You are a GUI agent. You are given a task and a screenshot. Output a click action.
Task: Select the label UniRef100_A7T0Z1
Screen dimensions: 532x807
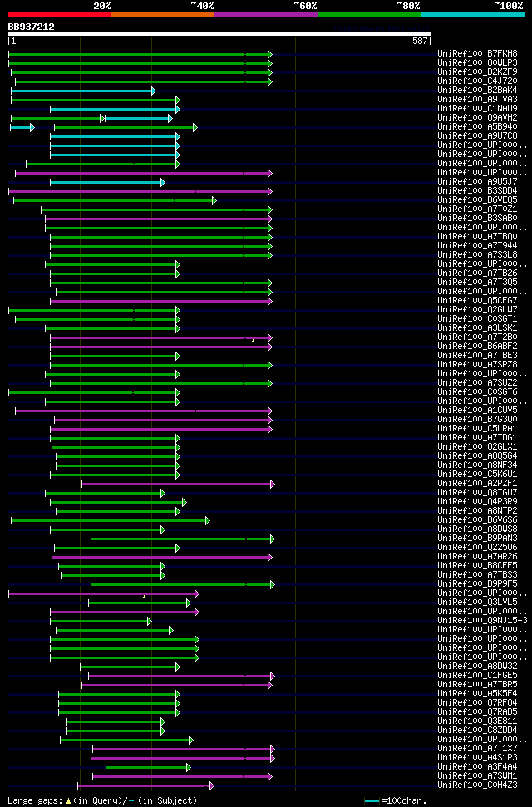coord(477,209)
